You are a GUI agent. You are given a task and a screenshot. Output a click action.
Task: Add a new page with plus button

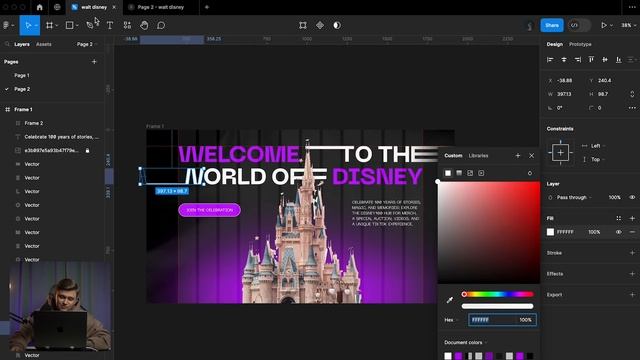pyautogui.click(x=94, y=62)
